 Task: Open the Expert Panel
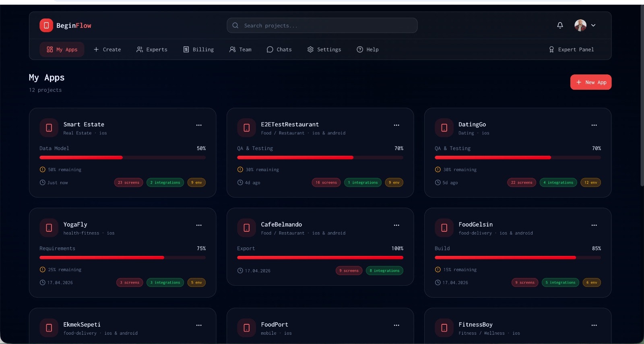[x=571, y=49]
